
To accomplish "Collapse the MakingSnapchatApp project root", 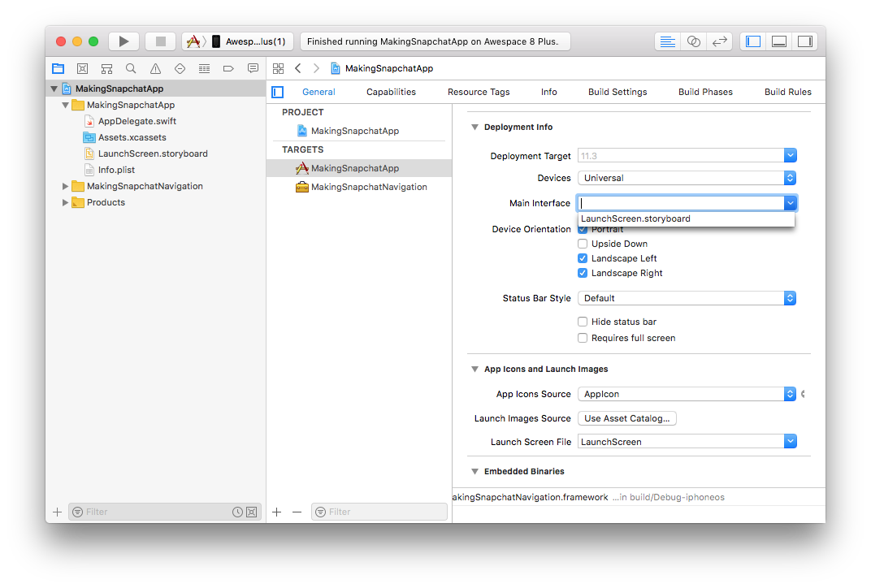I will click(54, 89).
